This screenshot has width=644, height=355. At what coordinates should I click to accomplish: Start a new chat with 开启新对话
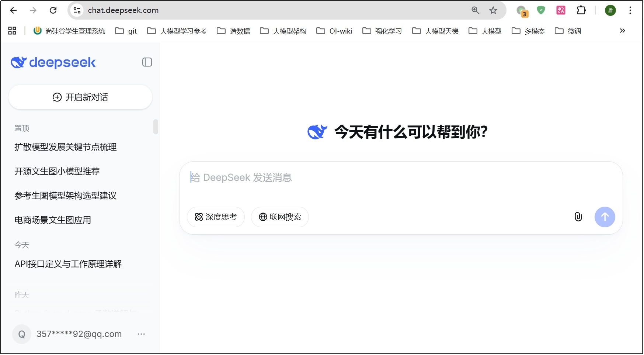(80, 97)
